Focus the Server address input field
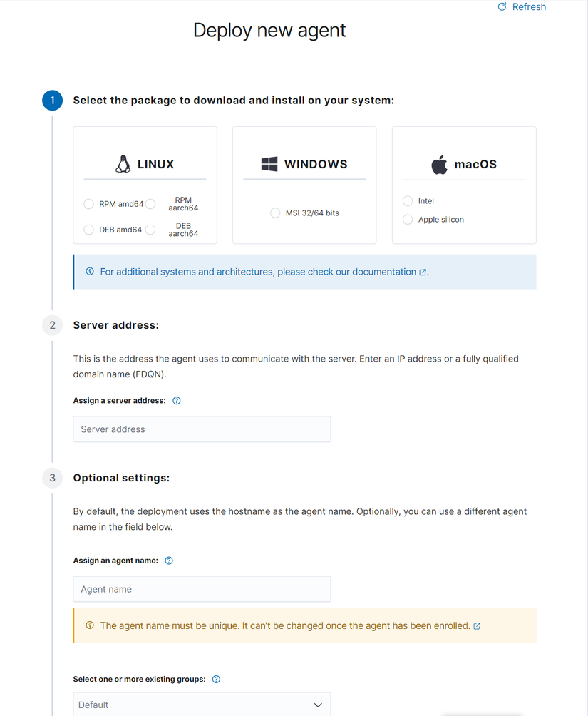This screenshot has height=716, width=588. click(202, 429)
